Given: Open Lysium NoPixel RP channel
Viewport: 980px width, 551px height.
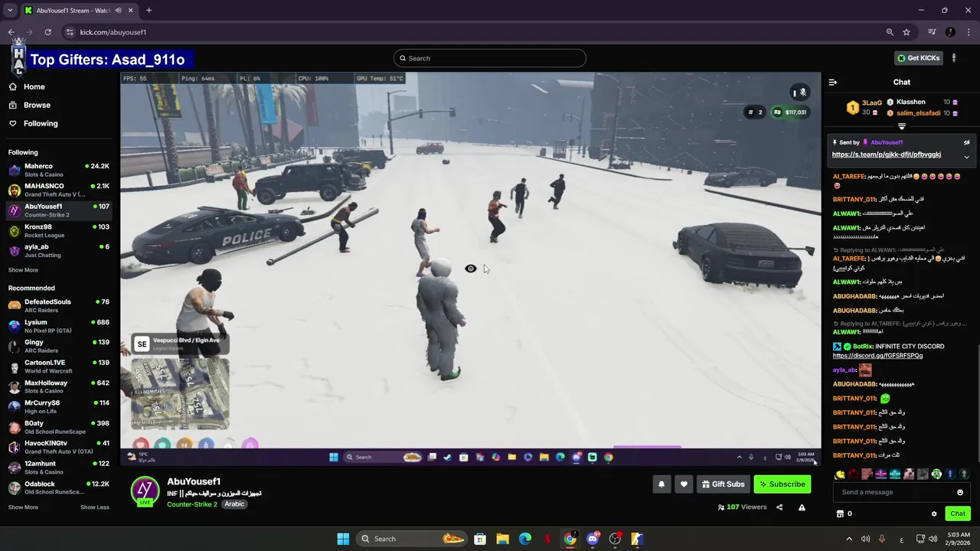Looking at the screenshot, I should click(x=58, y=326).
